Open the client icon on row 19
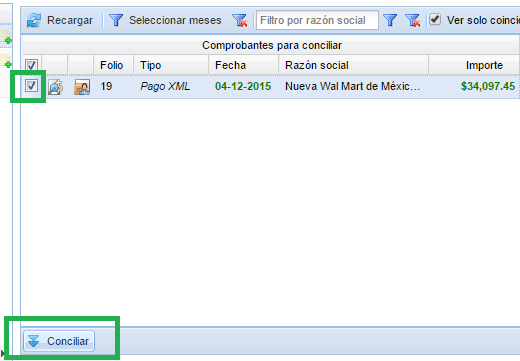Viewport: 520px width, 361px height. point(82,87)
